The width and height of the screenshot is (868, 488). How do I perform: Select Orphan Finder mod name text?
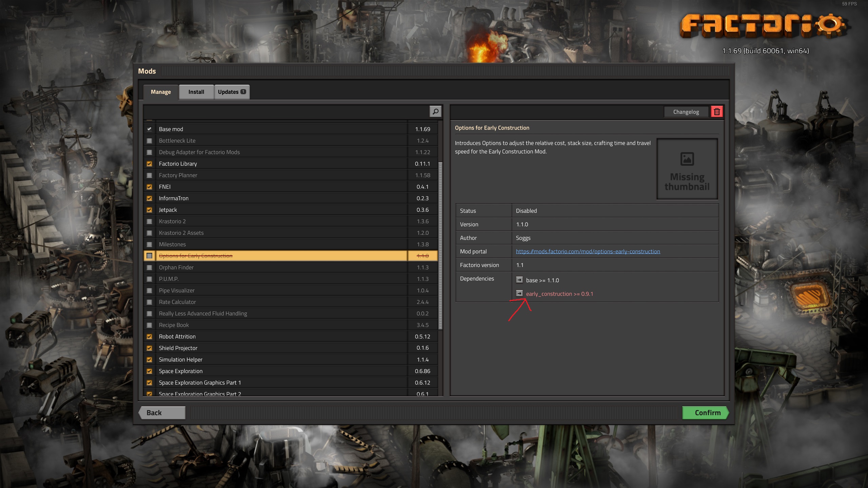click(176, 267)
